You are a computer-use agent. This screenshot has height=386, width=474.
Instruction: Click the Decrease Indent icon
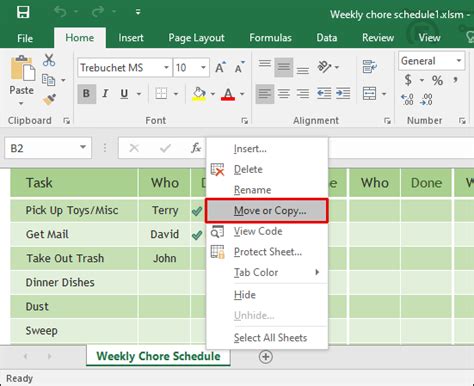324,94
